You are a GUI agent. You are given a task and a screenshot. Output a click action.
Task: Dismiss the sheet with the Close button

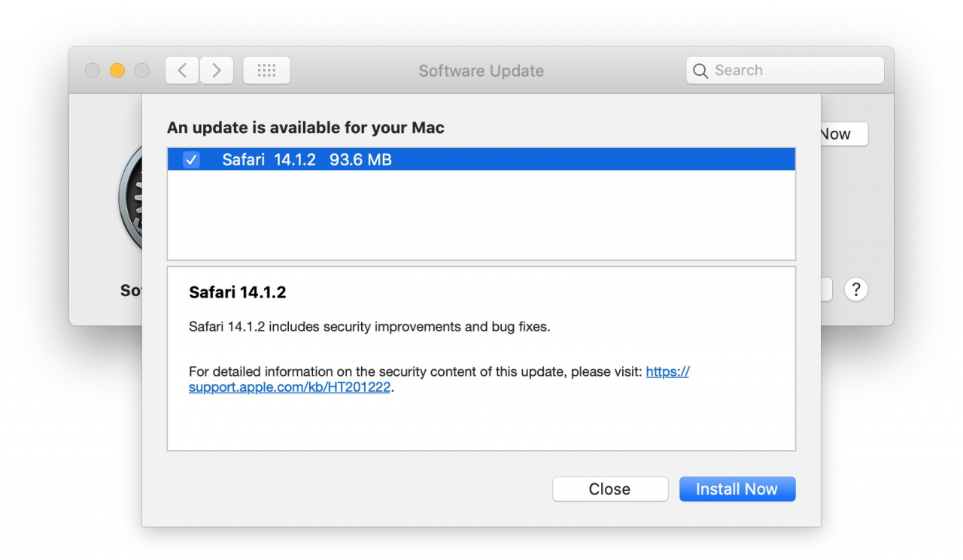coord(609,489)
